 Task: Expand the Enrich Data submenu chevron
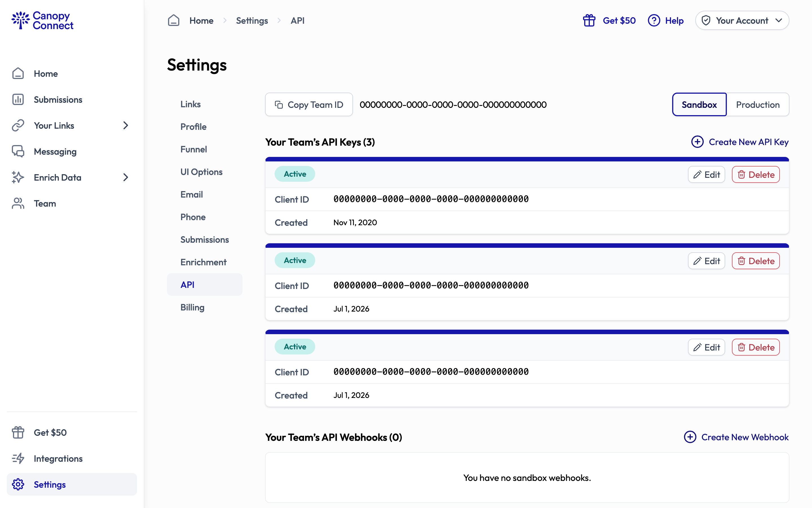tap(125, 178)
